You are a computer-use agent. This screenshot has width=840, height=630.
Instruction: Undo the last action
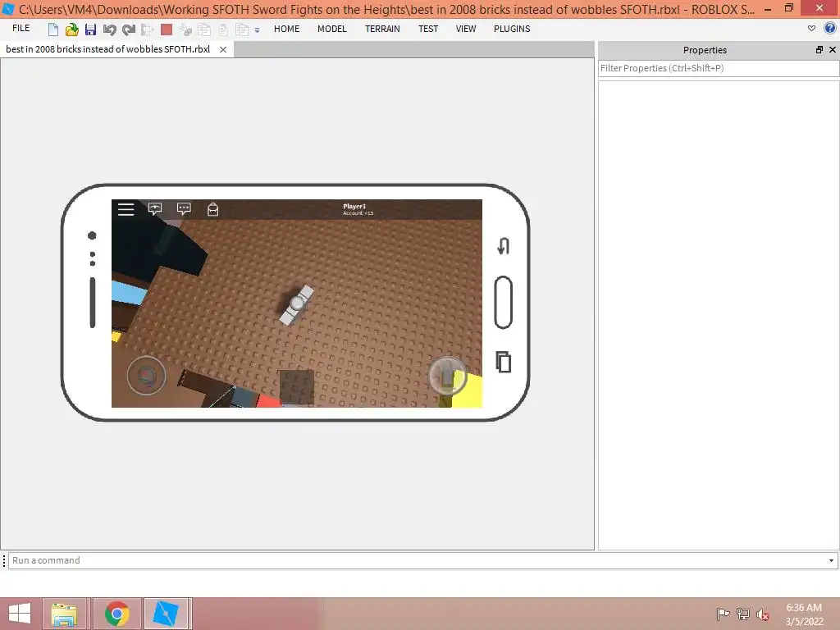[x=109, y=30]
